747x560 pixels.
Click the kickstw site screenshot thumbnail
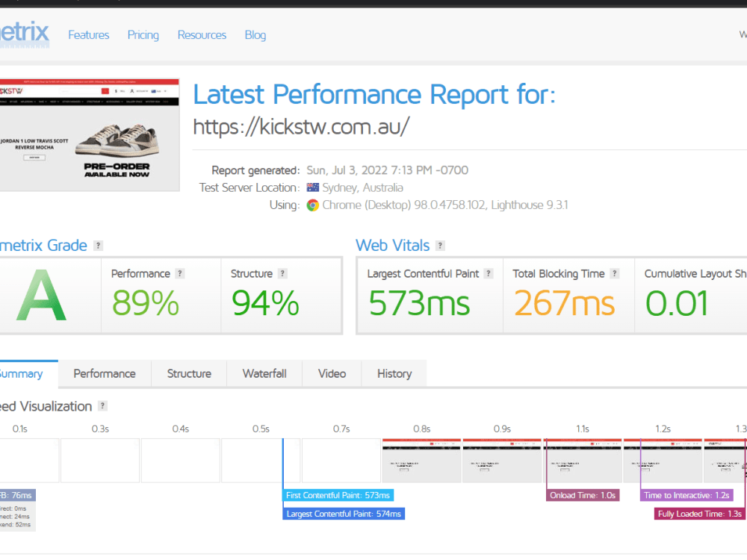(x=90, y=135)
